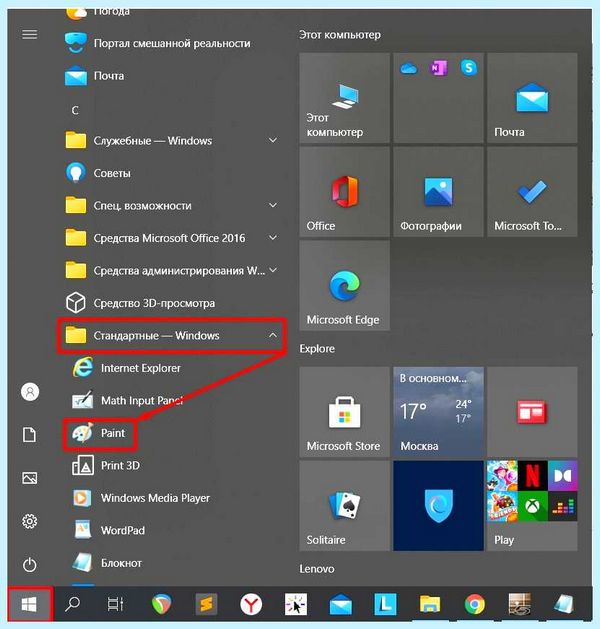
Task: Open Sublime Text from the taskbar
Action: coord(206,604)
